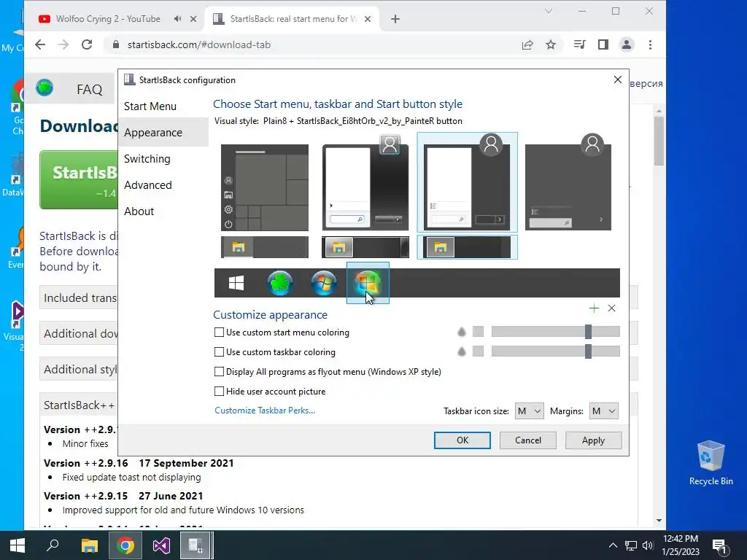Click the start menu color droplet icon
Image resolution: width=747 pixels, height=560 pixels.
point(461,332)
